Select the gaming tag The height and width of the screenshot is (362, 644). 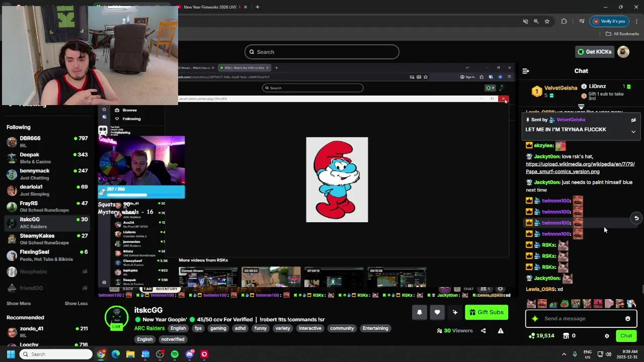tap(218, 328)
